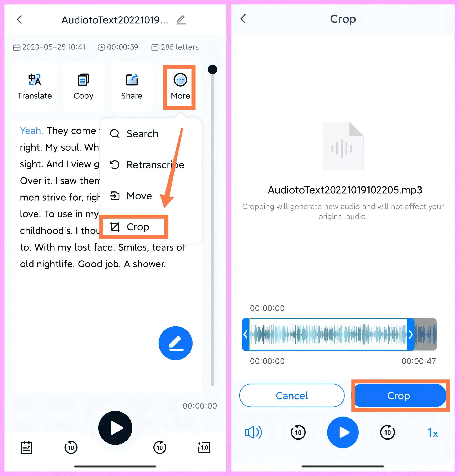Tap the blue Crop button
This screenshot has width=459, height=476.
tap(398, 395)
